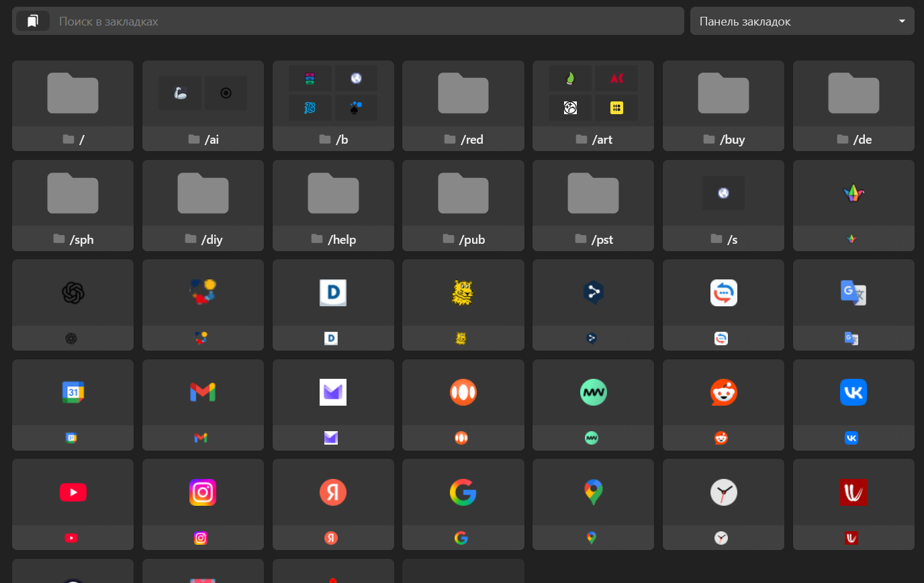Screen dimensions: 924x583
Task: Open the /help bookmark folder
Action: pyautogui.click(x=333, y=205)
